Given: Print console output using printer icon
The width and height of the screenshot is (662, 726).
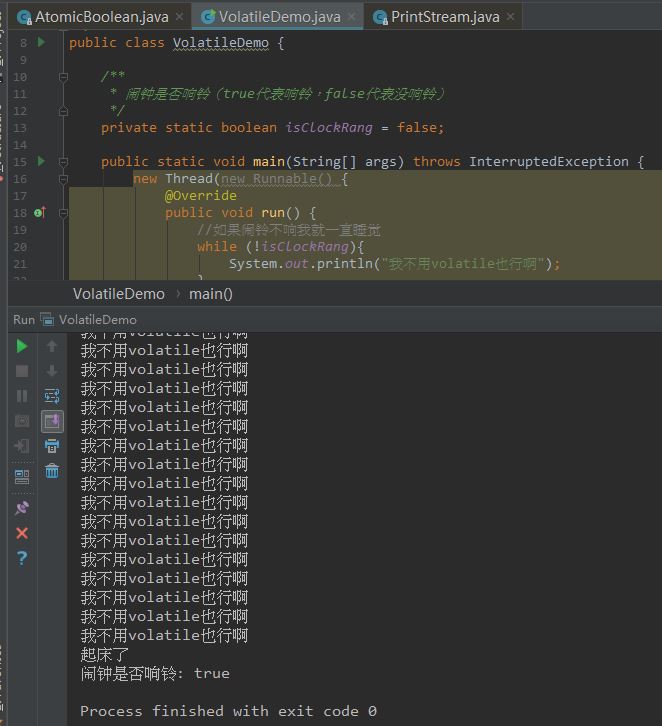Looking at the screenshot, I should 52,446.
